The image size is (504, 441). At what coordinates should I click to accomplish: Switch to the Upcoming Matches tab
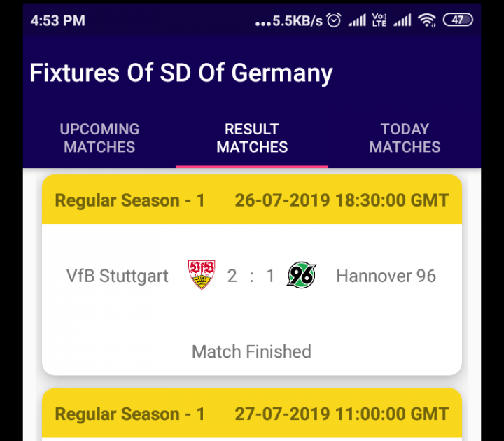pyautogui.click(x=99, y=138)
